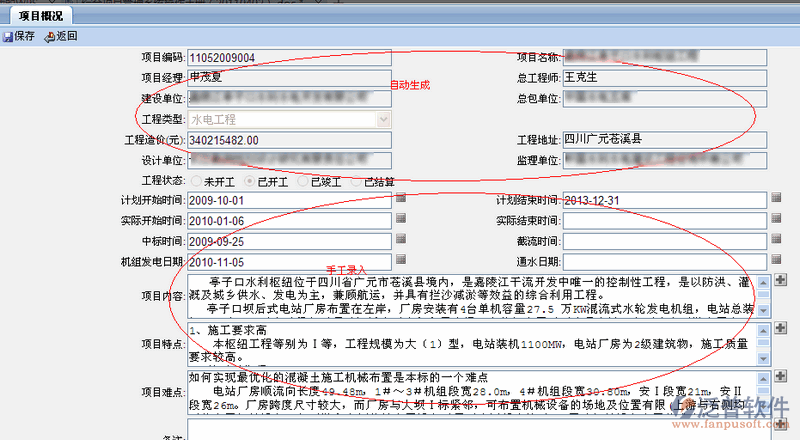Expand the 项目特点 text area with plus icon

[x=780, y=328]
